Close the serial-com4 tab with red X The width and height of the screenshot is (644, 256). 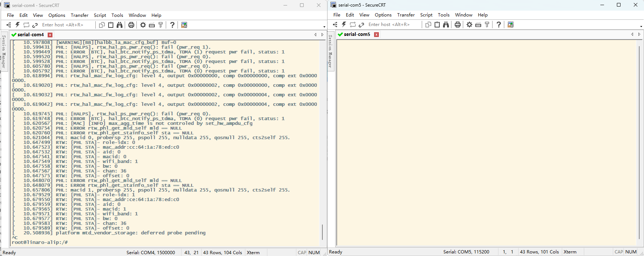50,35
